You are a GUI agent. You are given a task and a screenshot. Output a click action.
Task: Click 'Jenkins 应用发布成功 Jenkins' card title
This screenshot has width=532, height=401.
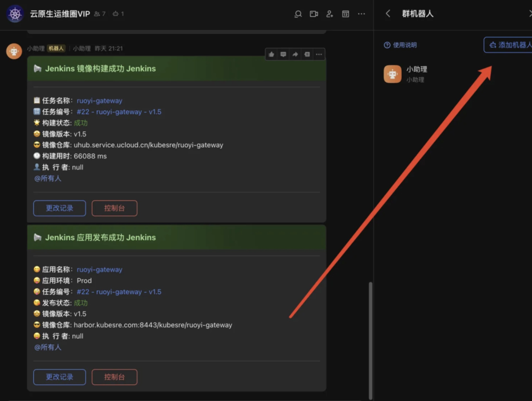(100, 238)
